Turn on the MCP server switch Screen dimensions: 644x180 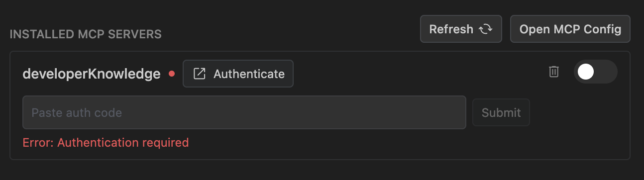coord(595,72)
